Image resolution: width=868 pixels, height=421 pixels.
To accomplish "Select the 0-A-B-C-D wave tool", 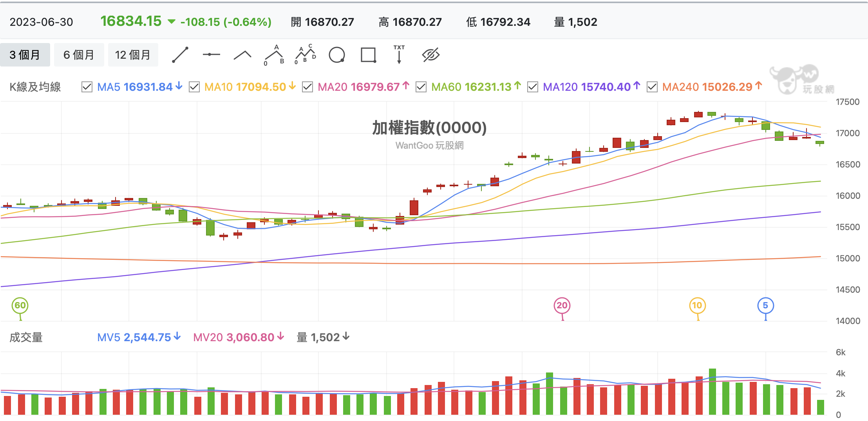I will pyautogui.click(x=306, y=54).
